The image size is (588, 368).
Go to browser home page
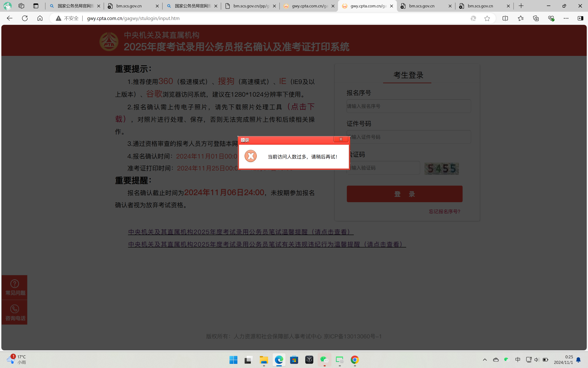click(x=40, y=18)
